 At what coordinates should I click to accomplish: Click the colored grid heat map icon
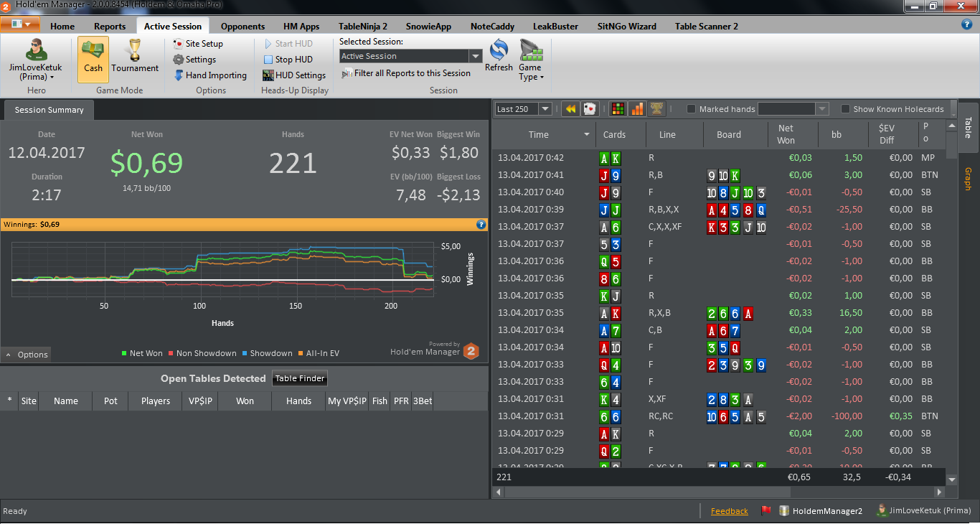coord(617,109)
